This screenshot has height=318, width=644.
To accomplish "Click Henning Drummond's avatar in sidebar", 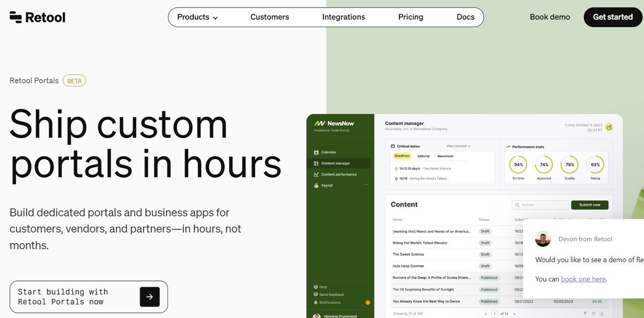I will (316, 316).
